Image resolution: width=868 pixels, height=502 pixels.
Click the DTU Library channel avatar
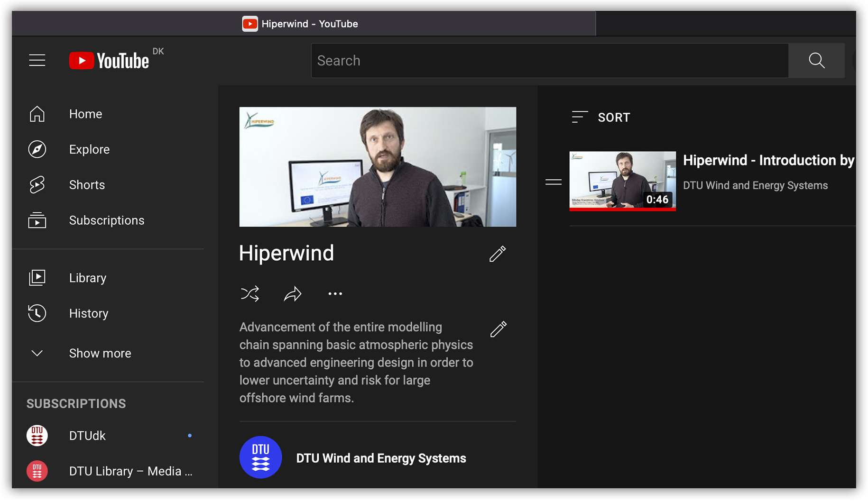[x=37, y=471]
